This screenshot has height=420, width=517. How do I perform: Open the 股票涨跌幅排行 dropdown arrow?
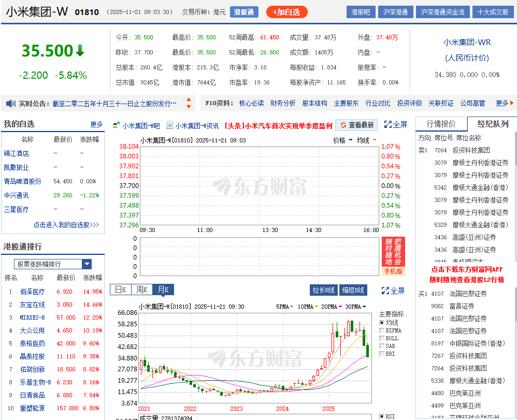pyautogui.click(x=87, y=264)
